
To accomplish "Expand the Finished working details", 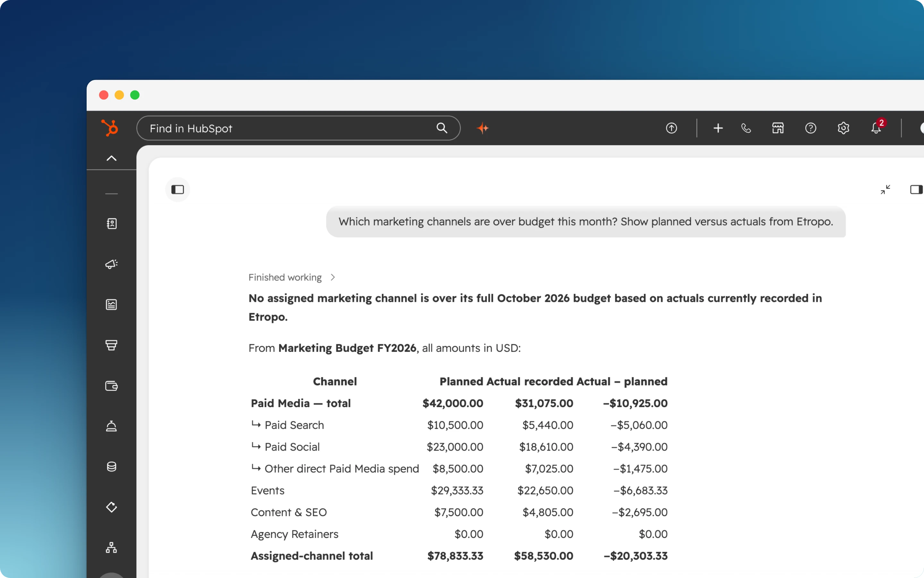I will 292,277.
